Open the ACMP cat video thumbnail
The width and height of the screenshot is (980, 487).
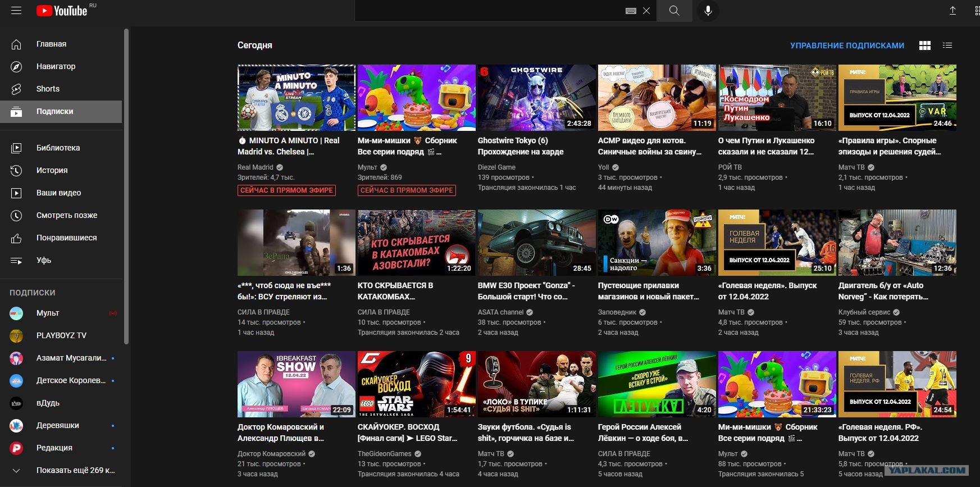tap(657, 98)
